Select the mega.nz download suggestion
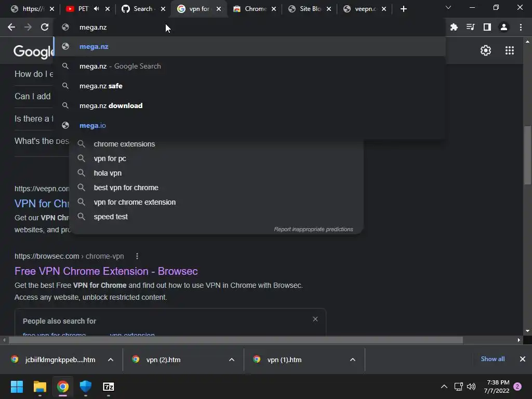This screenshot has width=532, height=399. tap(250, 105)
